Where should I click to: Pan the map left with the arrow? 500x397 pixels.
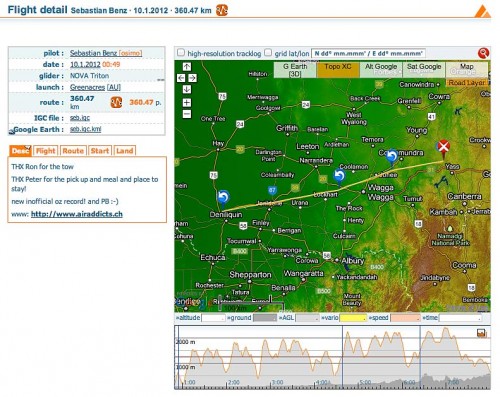point(181,78)
